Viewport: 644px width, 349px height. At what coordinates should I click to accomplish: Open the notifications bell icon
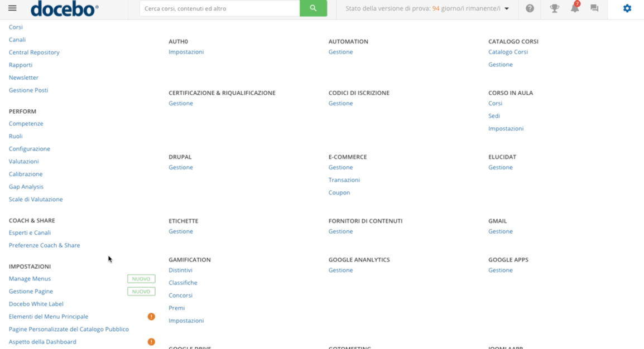[575, 8]
